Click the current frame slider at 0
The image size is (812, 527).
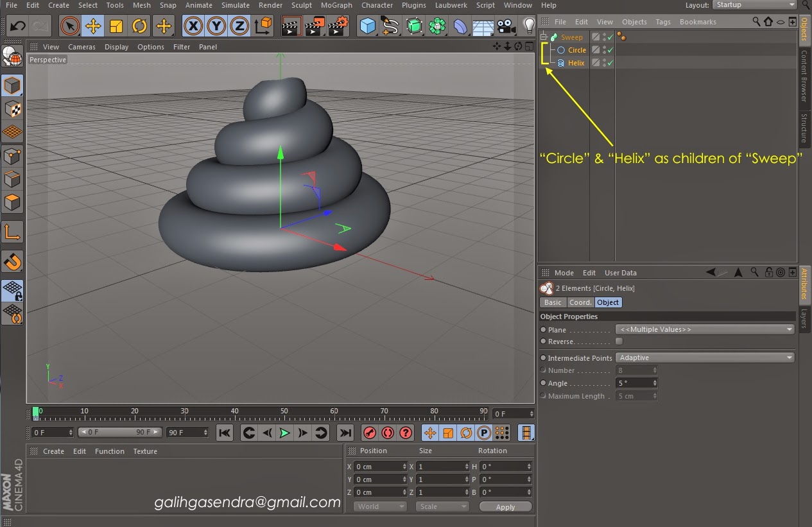36,413
